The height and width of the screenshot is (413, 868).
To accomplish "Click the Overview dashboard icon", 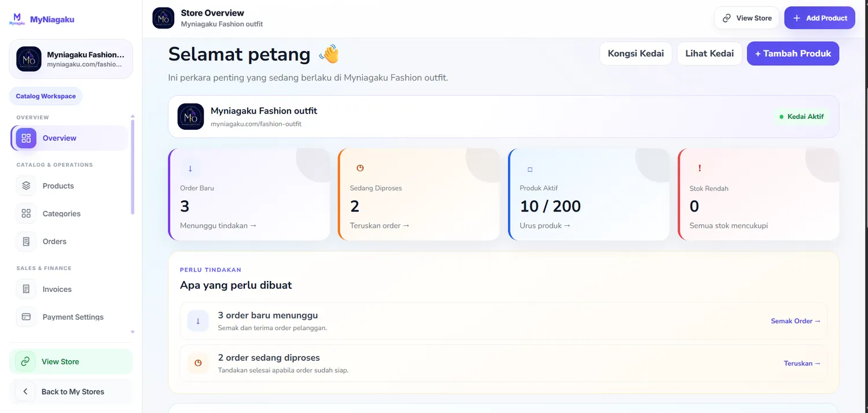I will coord(26,138).
